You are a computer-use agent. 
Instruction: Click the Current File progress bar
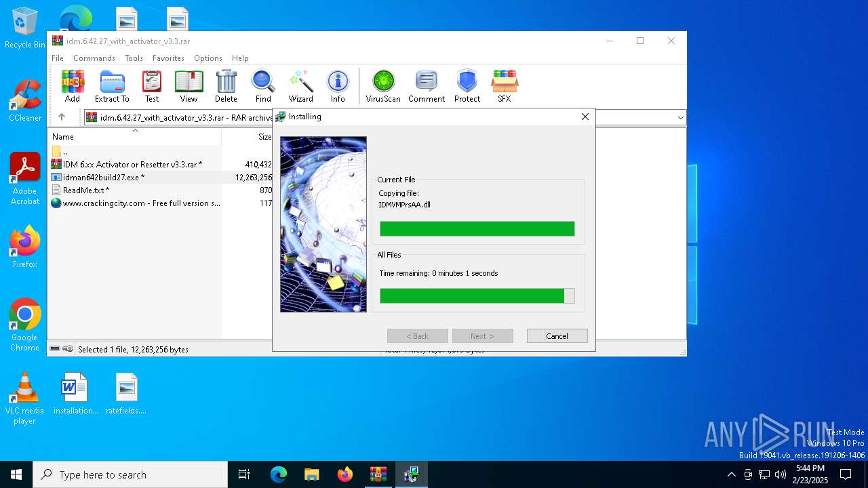pyautogui.click(x=477, y=228)
